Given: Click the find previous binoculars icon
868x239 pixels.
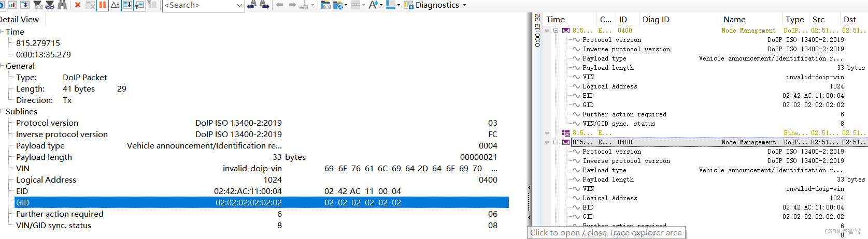Looking at the screenshot, I should [x=251, y=5].
